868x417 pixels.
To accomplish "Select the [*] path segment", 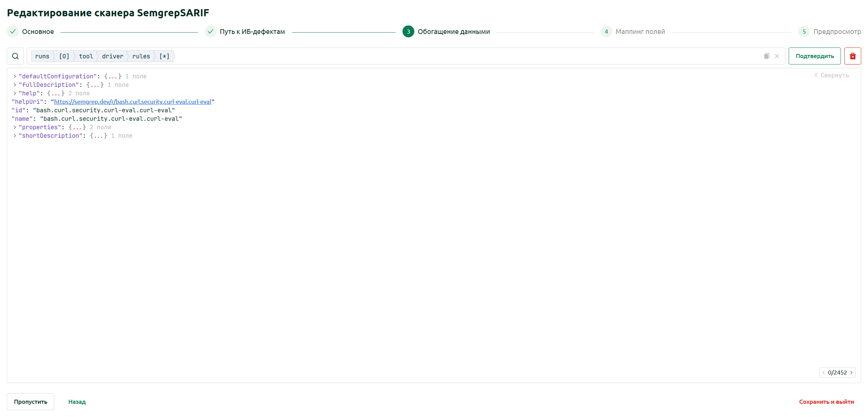I will 164,56.
